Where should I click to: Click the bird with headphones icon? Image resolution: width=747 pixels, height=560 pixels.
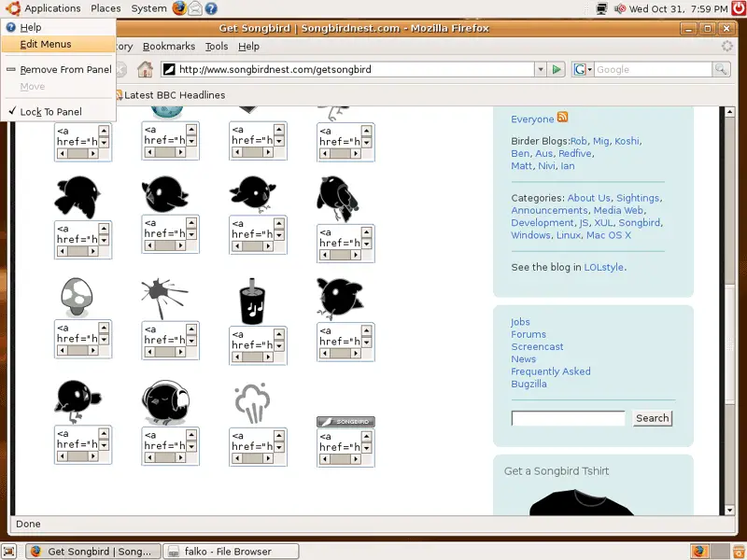point(166,402)
